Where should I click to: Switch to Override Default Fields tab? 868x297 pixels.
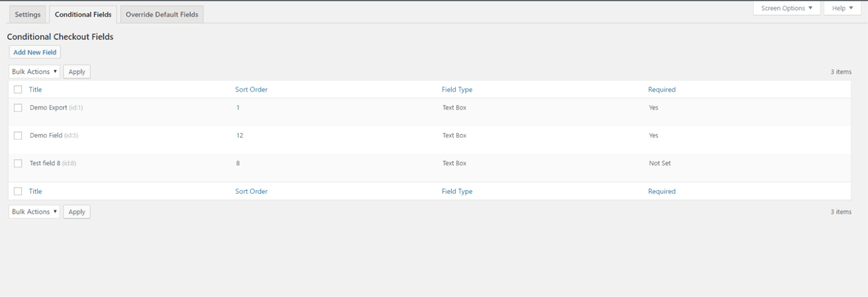click(x=162, y=15)
